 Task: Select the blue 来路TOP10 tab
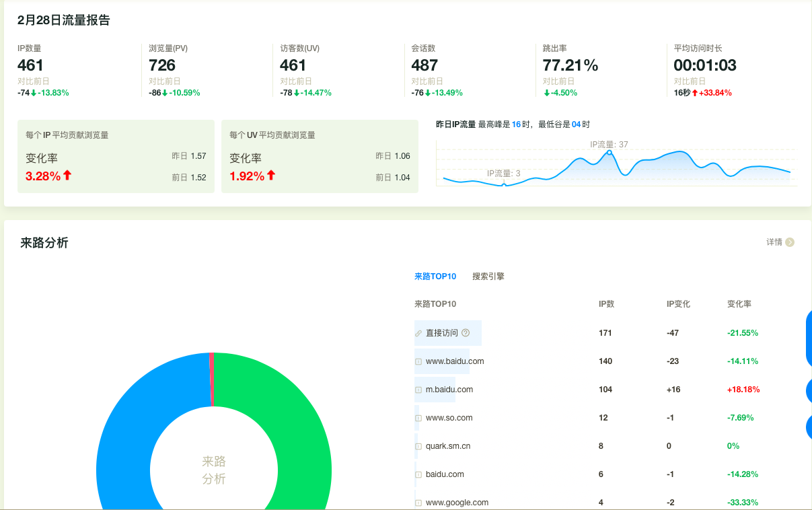pyautogui.click(x=435, y=277)
